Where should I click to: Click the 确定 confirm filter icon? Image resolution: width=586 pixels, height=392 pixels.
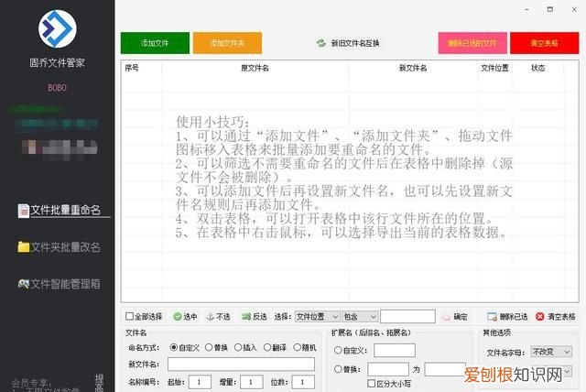[x=446, y=316]
